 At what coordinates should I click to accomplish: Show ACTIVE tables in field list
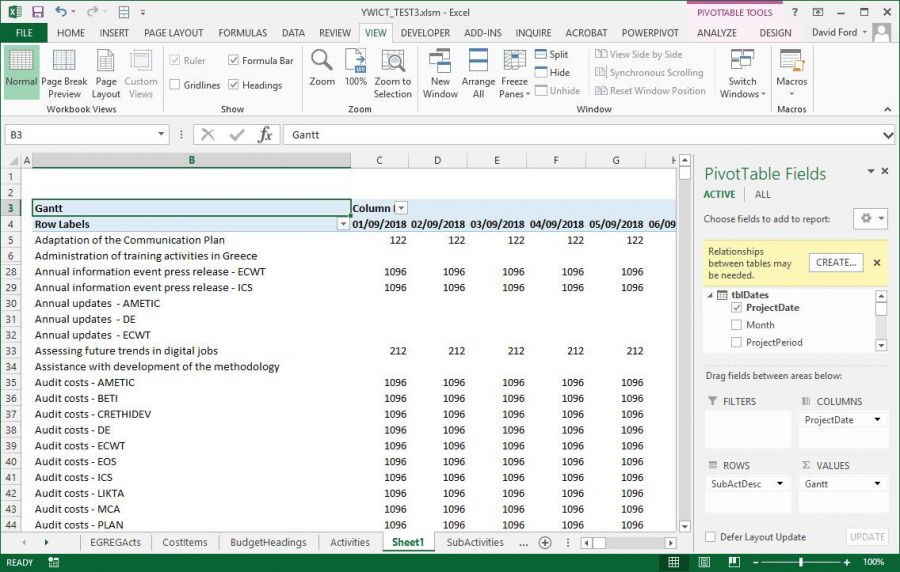[719, 194]
